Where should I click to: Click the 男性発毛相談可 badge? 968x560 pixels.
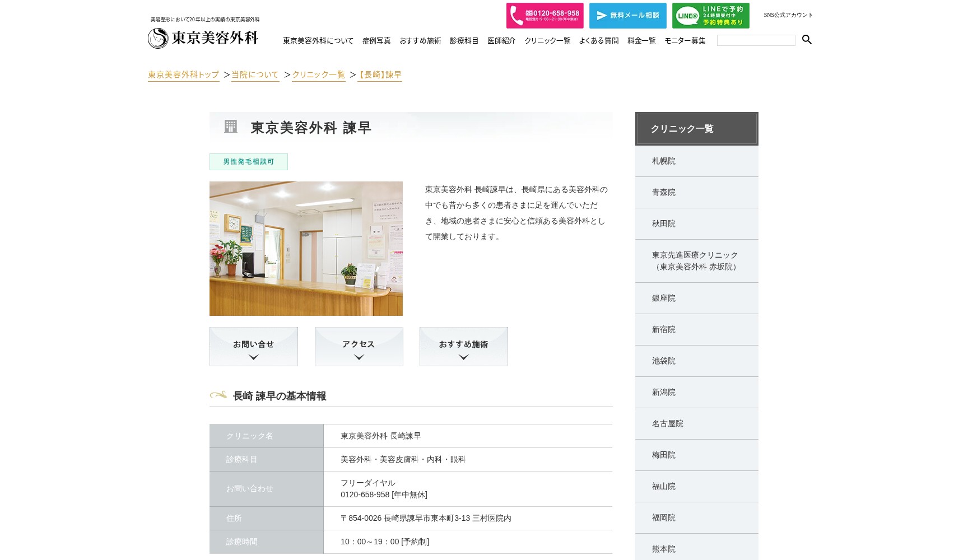click(x=249, y=162)
